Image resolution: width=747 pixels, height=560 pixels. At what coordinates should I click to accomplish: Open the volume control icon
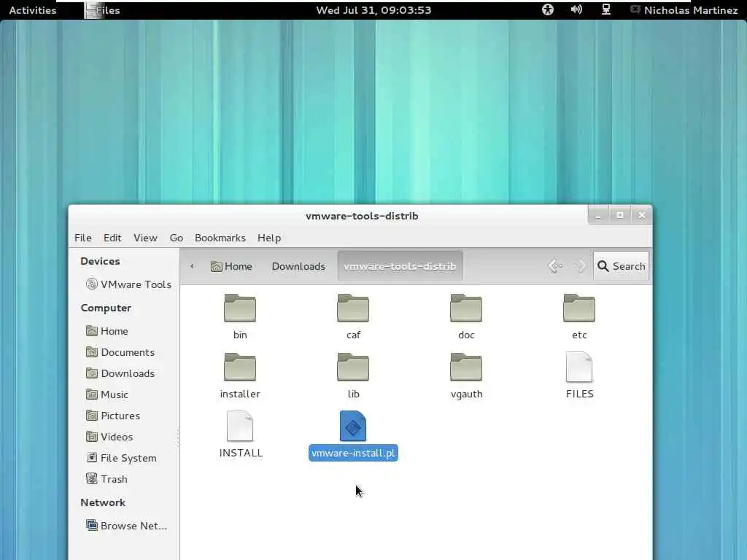(576, 9)
